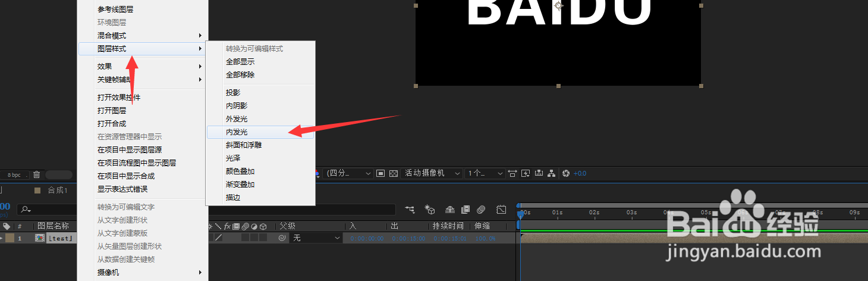Select 参考线图层 menu entry

(x=143, y=10)
